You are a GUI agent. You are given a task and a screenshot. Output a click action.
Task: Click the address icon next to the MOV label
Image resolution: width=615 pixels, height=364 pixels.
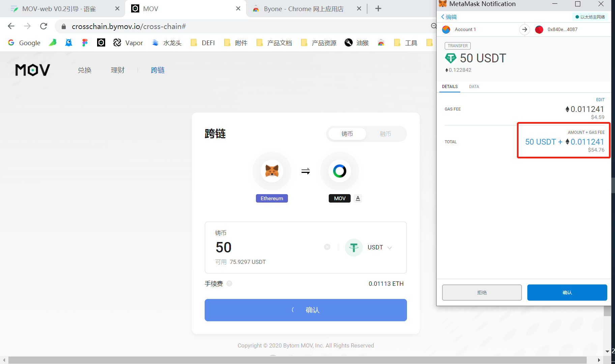[x=358, y=198]
